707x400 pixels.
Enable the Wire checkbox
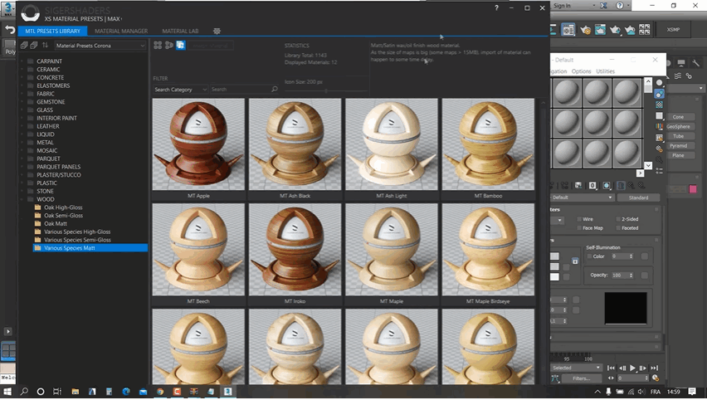[579, 219]
